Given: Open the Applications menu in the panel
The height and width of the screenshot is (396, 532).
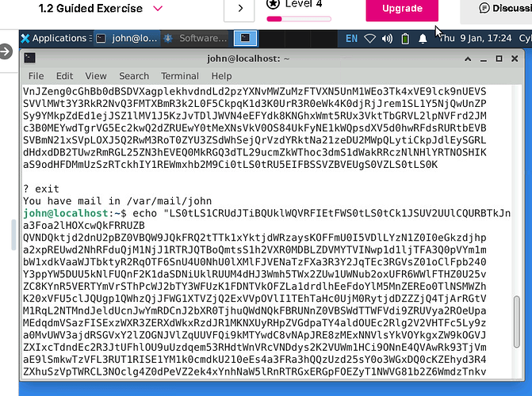Looking at the screenshot, I should 54,38.
